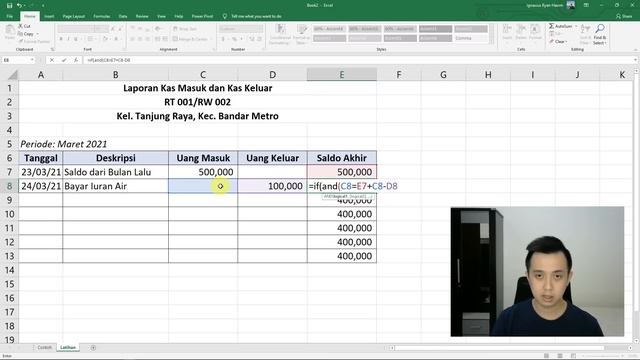Open Insert Function fx icon
This screenshot has height=360, width=640.
point(76,60)
